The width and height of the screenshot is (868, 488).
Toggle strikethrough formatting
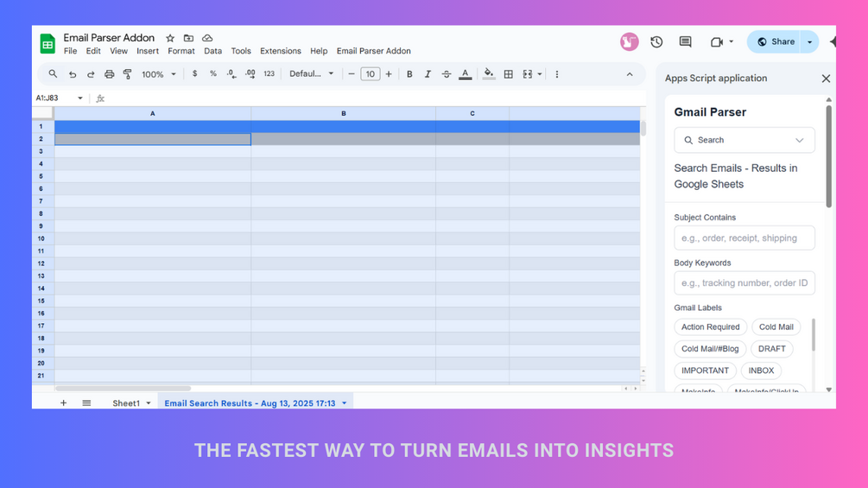(447, 74)
